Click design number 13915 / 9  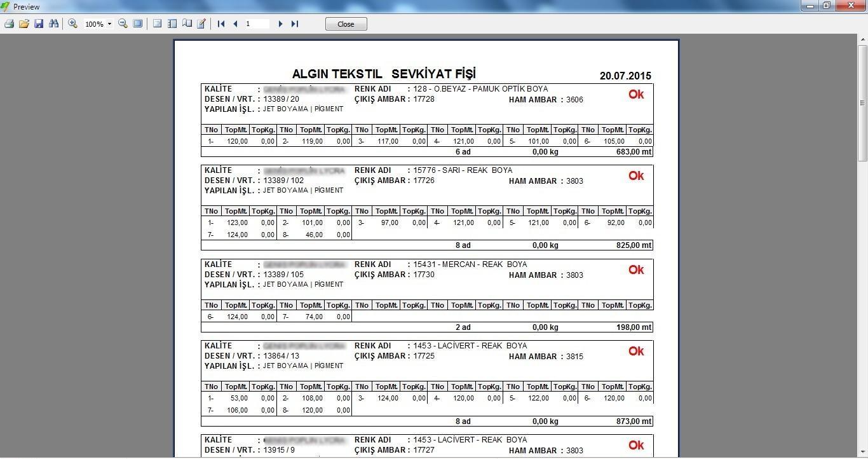tap(279, 450)
